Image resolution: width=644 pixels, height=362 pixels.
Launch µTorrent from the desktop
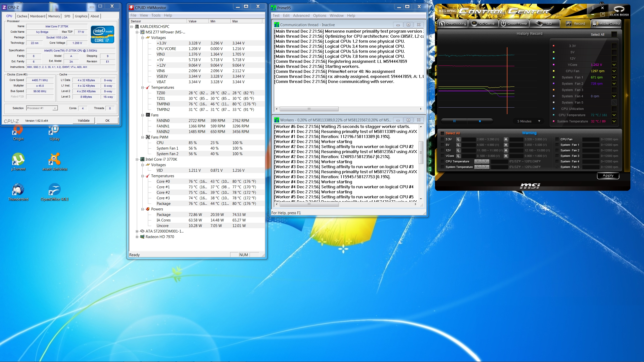pos(18,162)
